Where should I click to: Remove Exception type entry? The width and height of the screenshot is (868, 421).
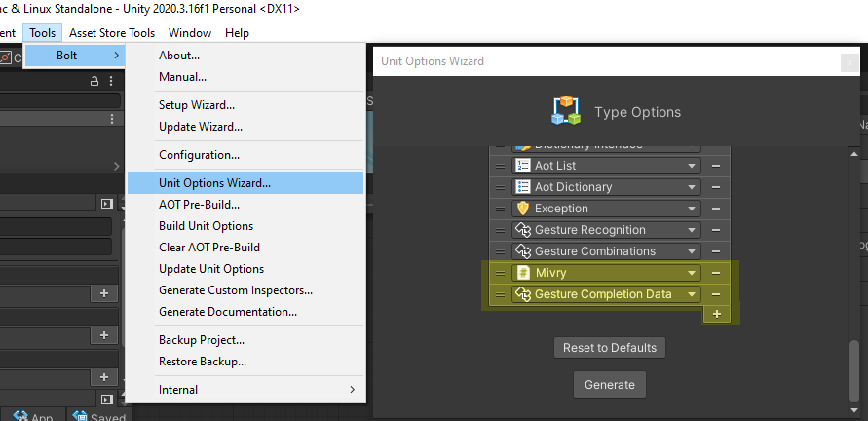click(x=716, y=209)
